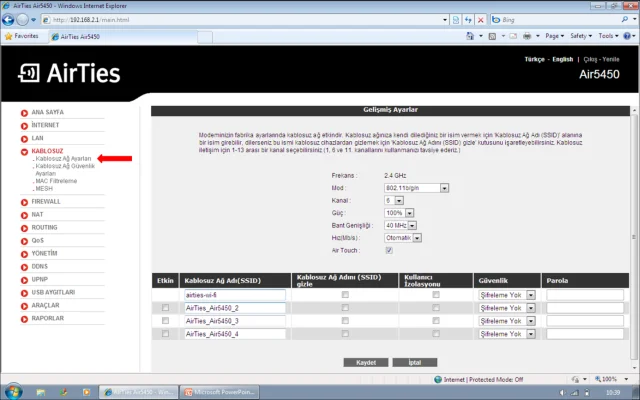Switch language via English link
Viewport: 640px width, 400px height.
point(562,59)
